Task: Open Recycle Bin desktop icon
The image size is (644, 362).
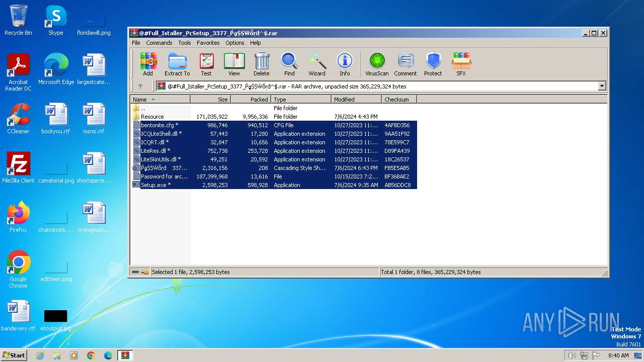Action: point(18,20)
